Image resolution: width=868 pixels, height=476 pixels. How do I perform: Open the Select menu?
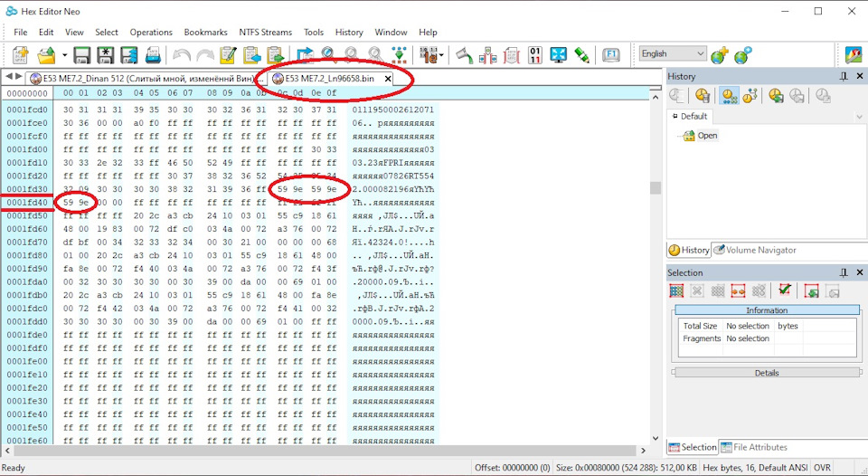point(107,33)
